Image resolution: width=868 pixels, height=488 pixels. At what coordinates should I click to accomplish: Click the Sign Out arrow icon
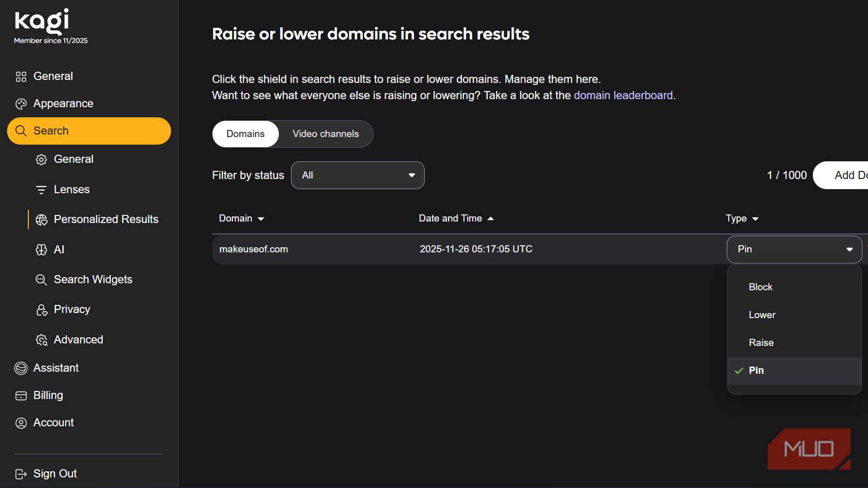21,474
